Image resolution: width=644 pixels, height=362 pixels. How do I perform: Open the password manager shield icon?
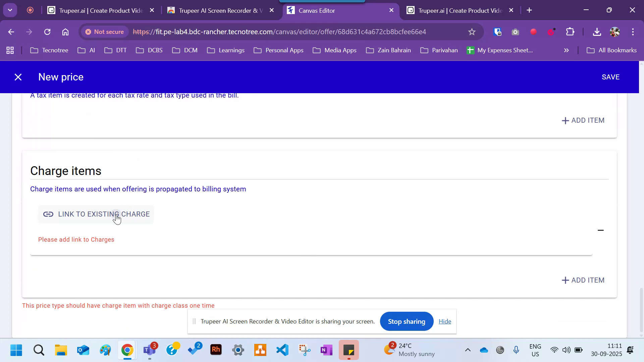[497, 32]
